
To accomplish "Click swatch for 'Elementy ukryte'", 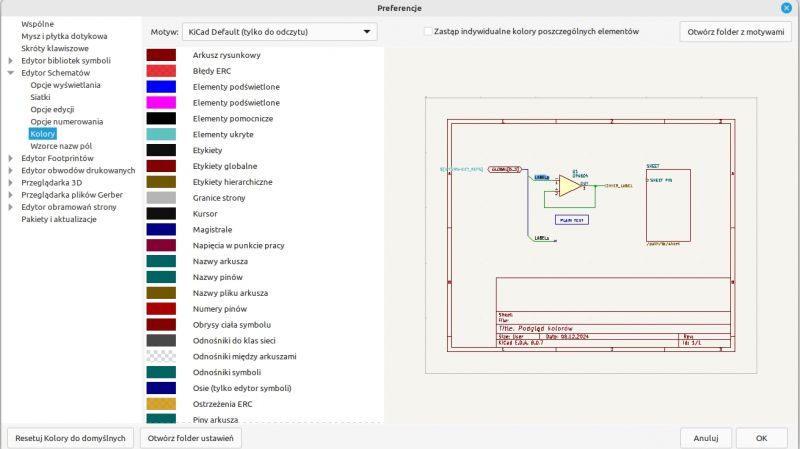I will [161, 134].
